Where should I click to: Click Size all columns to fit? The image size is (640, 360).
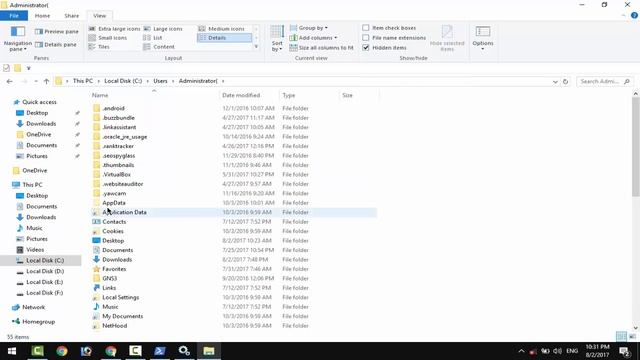321,48
